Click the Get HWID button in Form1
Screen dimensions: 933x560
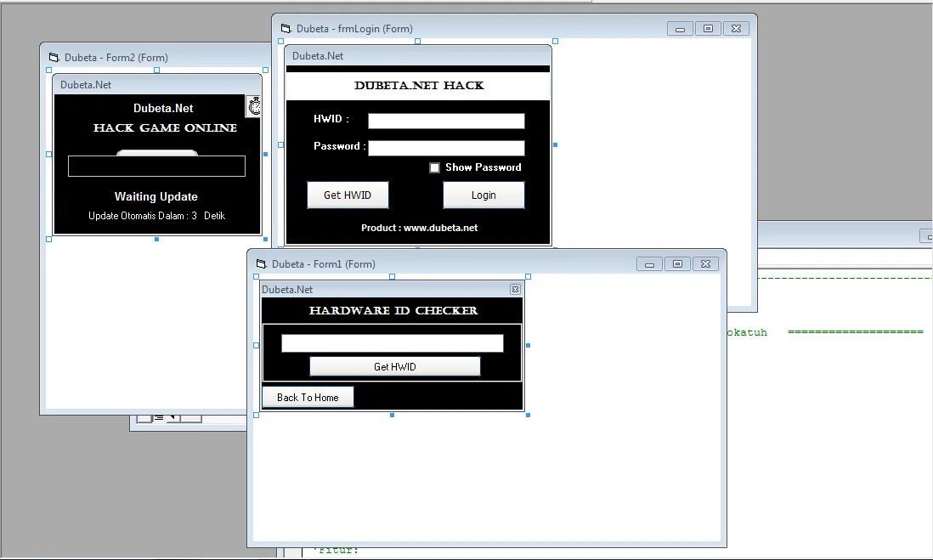coord(395,366)
